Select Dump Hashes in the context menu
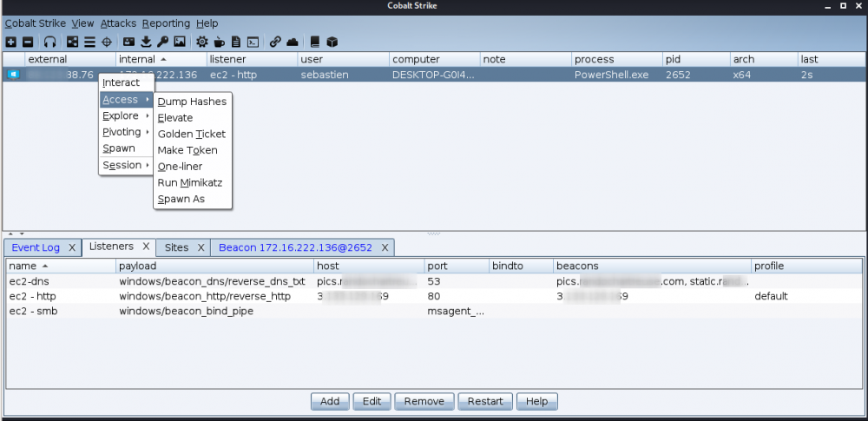868x421 pixels. (192, 102)
